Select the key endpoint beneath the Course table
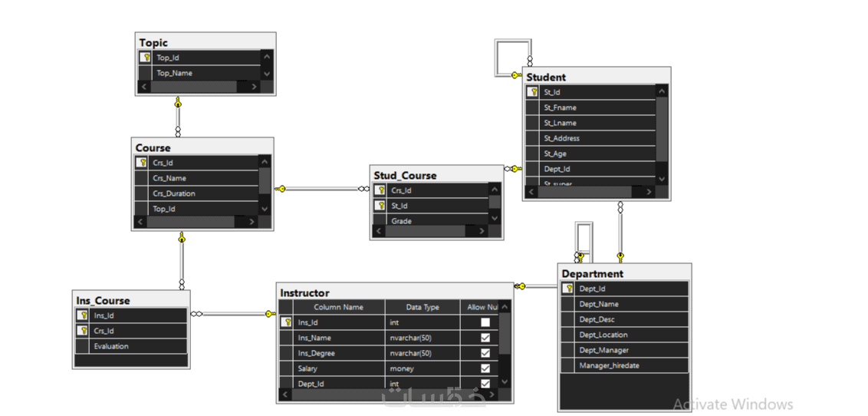This screenshot has height=416, width=868. (x=181, y=238)
